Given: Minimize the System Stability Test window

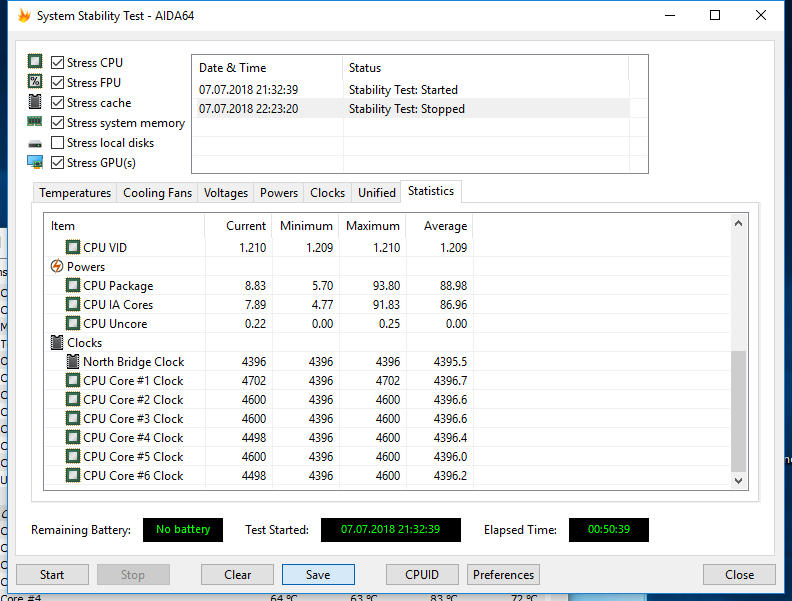Looking at the screenshot, I should pyautogui.click(x=670, y=16).
